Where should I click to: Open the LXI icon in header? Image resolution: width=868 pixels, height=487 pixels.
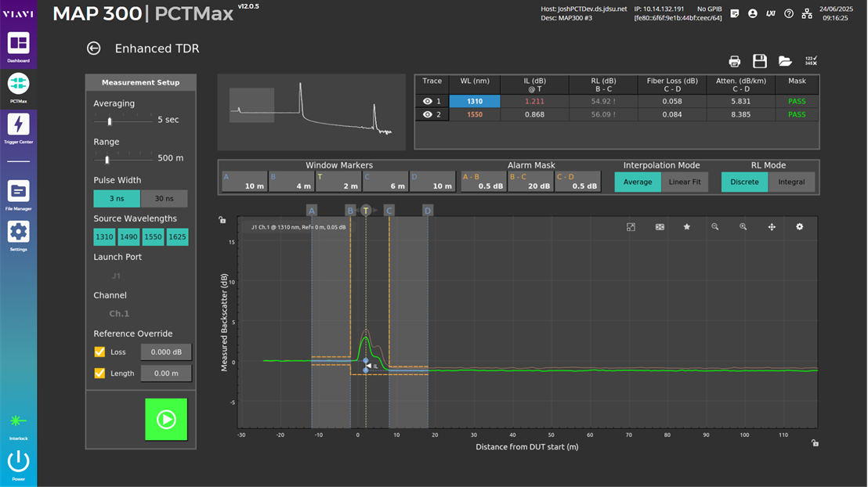tap(771, 13)
